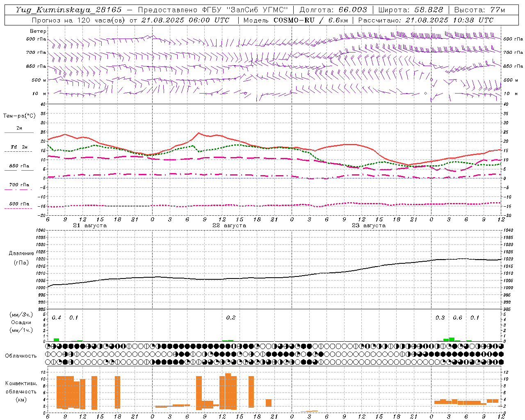Screen dimensions: 525x420
Task: Click the 0.6 precipitation value
Action: [x=457, y=318]
